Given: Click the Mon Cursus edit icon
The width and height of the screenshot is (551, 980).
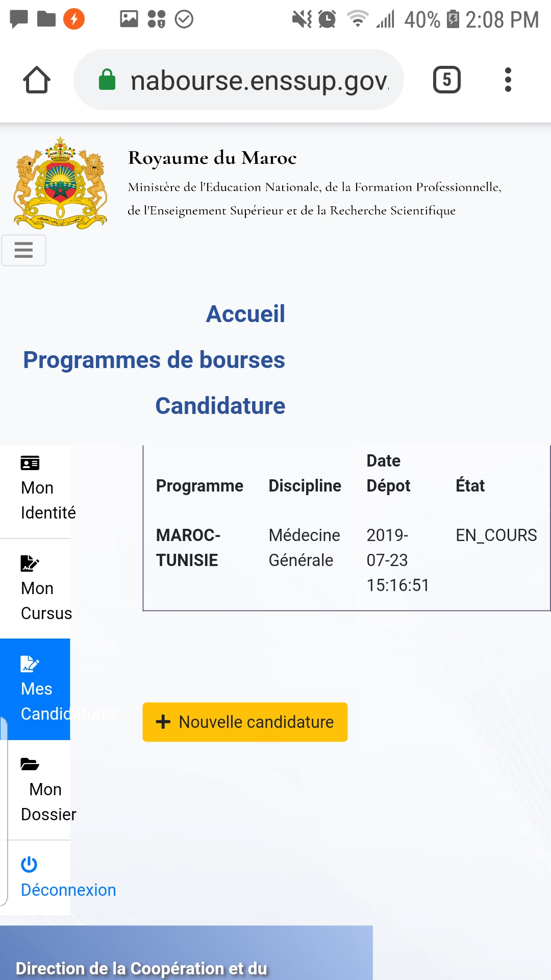Looking at the screenshot, I should 30,563.
